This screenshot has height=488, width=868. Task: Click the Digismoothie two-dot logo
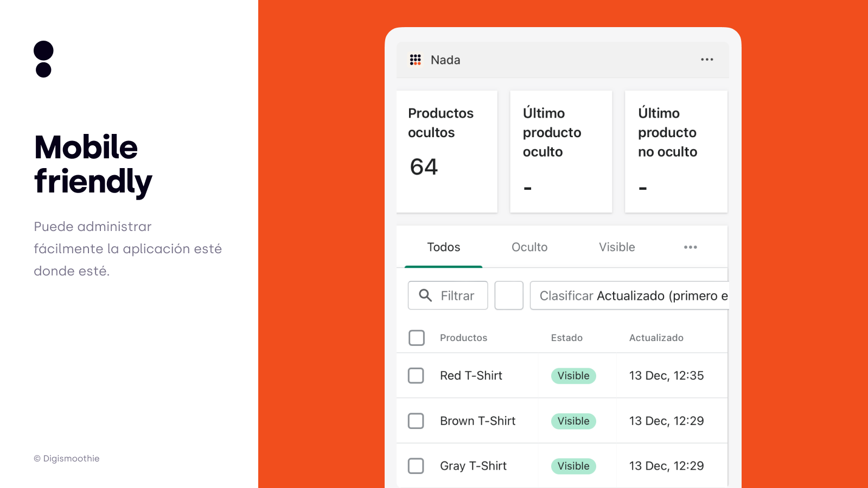coord(43,59)
